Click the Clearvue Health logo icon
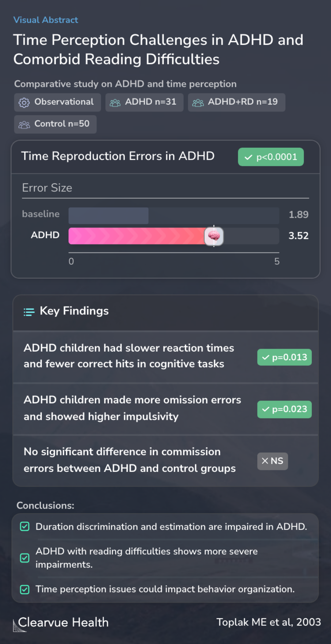The height and width of the screenshot is (644, 331). pos(19,625)
